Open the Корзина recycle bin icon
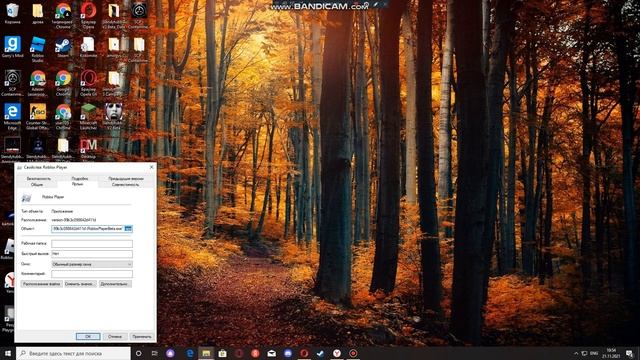The height and width of the screenshot is (360, 640). point(12,13)
